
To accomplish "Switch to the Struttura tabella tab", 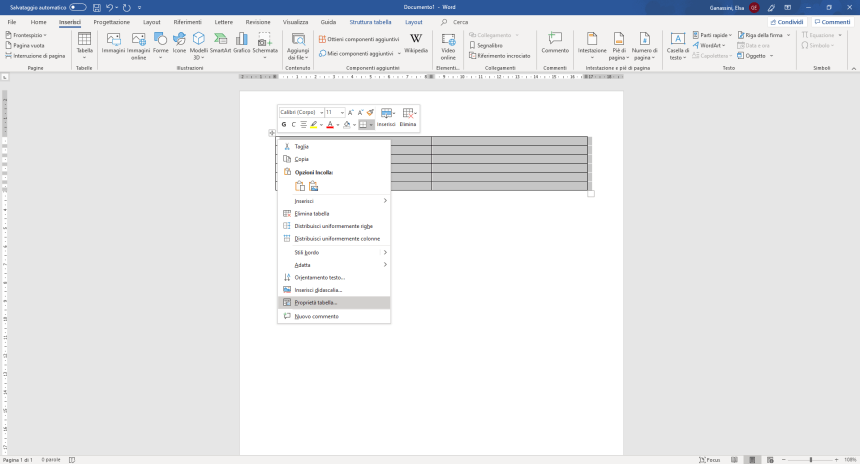I will tap(370, 21).
